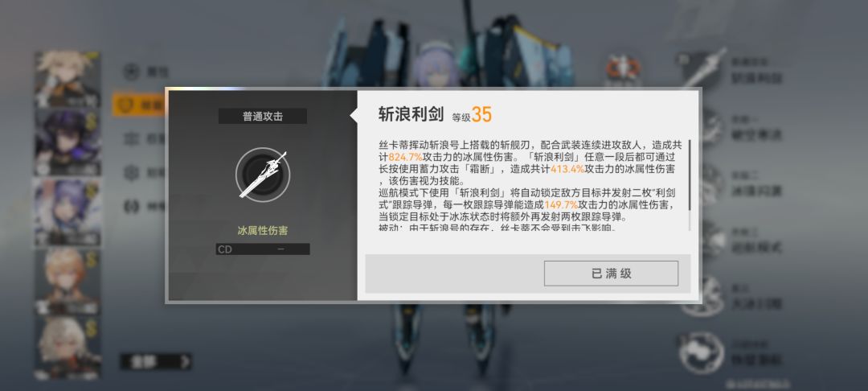Click the sword skill icon in circle
The width and height of the screenshot is (868, 391).
[x=263, y=175]
